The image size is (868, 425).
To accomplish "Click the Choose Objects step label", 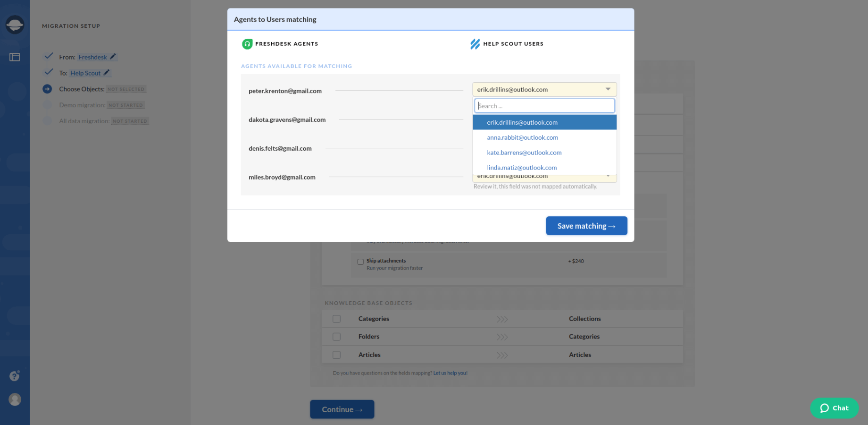I will point(82,89).
